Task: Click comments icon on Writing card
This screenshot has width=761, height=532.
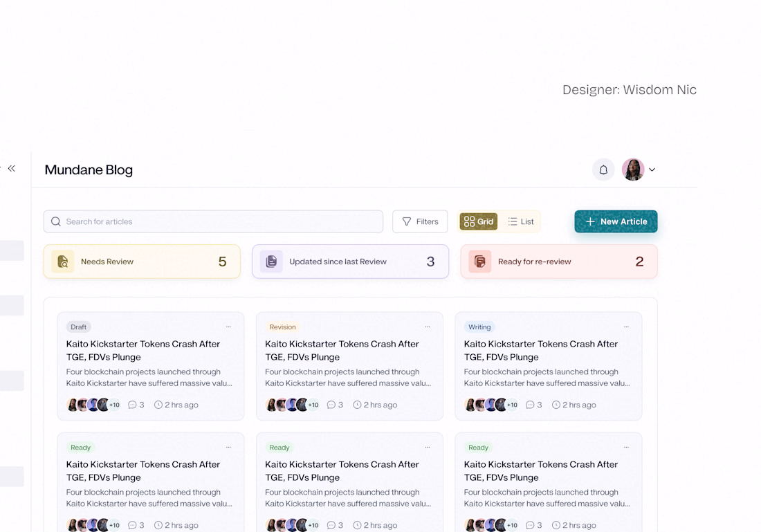Action: [530, 405]
